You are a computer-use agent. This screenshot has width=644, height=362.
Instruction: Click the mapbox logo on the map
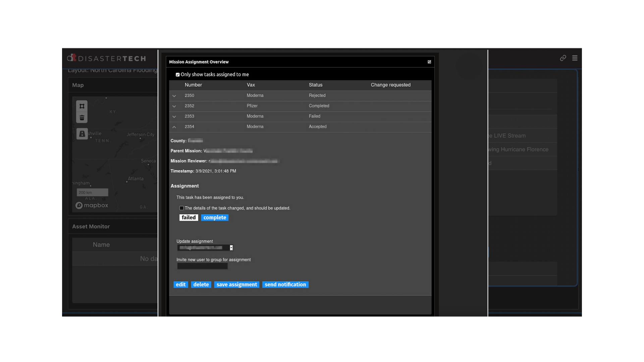(92, 205)
